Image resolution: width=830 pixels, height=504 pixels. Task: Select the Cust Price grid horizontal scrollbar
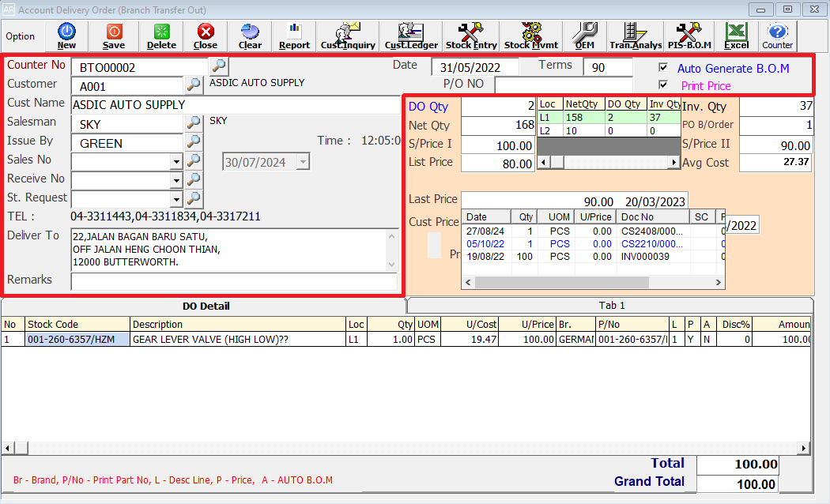[x=593, y=282]
